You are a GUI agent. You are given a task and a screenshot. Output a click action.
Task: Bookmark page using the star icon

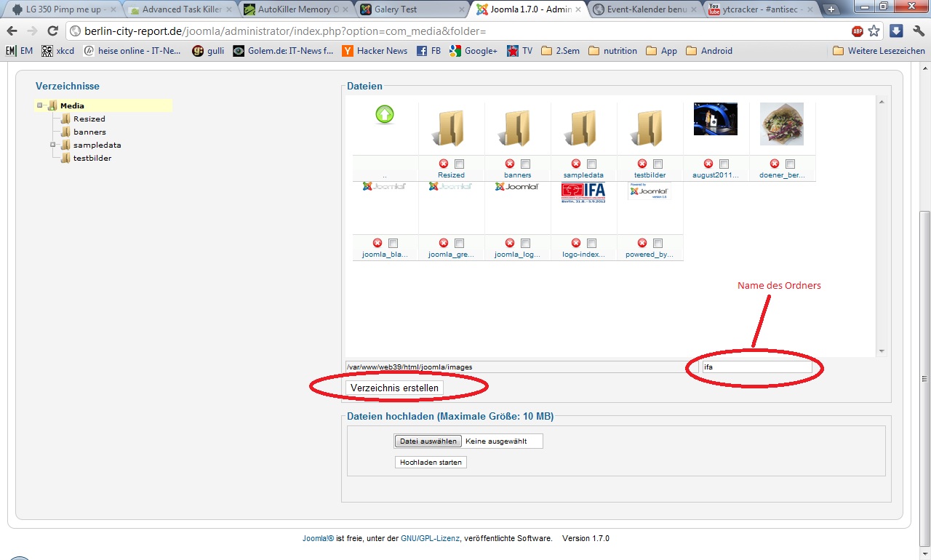tap(874, 31)
